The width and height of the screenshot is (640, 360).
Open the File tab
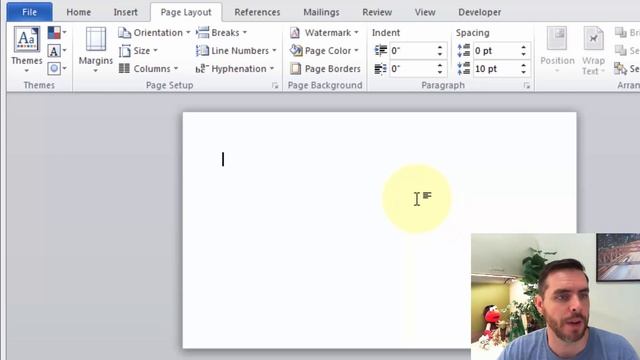coord(29,12)
